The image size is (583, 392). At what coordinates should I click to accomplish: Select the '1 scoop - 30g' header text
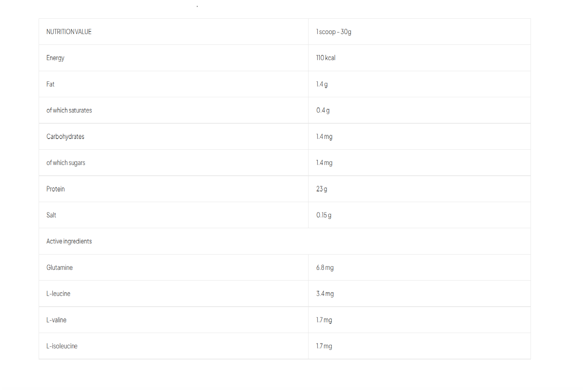pos(333,32)
